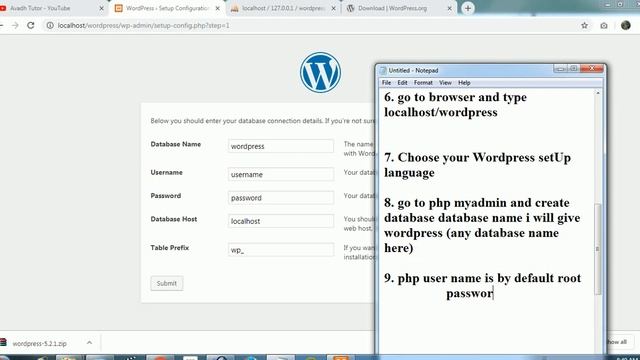Click the browser address bar URL

[x=144, y=25]
